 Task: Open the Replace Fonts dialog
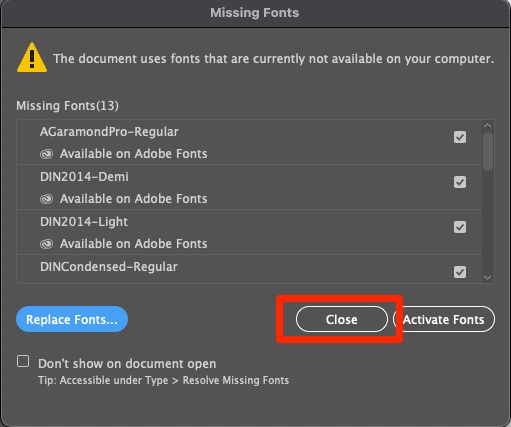click(72, 319)
